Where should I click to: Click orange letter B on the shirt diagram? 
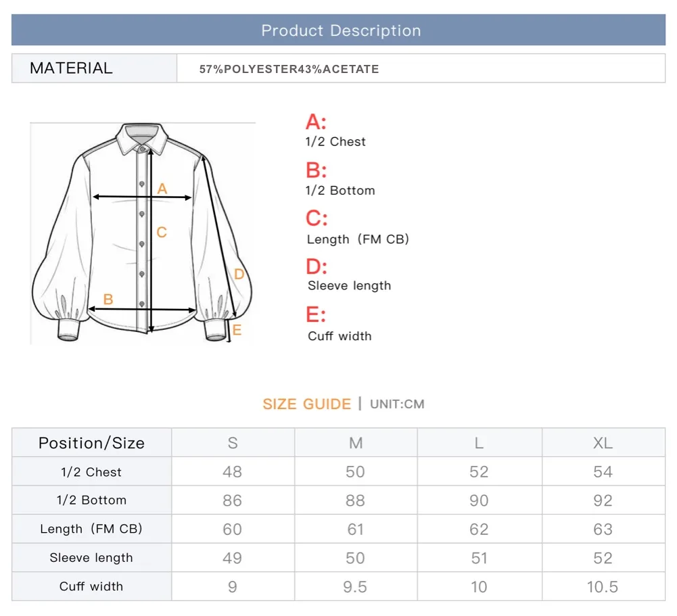[108, 300]
